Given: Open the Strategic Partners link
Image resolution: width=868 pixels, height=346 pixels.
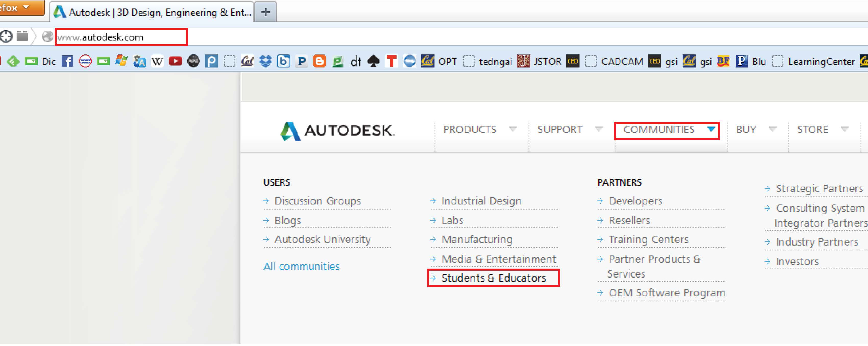Looking at the screenshot, I should [x=819, y=189].
